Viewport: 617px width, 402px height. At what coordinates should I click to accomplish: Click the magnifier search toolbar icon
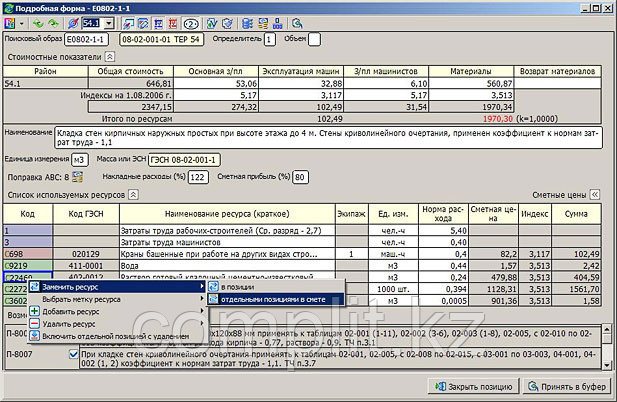click(x=297, y=24)
